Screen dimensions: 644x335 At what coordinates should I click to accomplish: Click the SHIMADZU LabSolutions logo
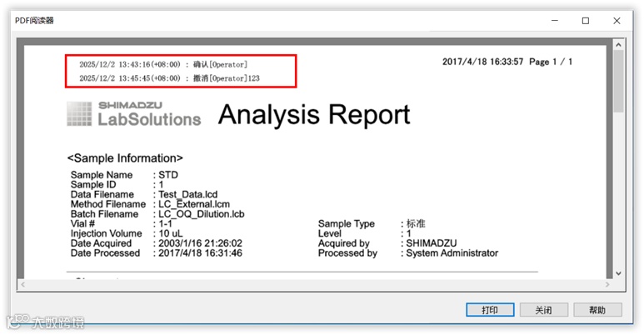click(x=134, y=114)
